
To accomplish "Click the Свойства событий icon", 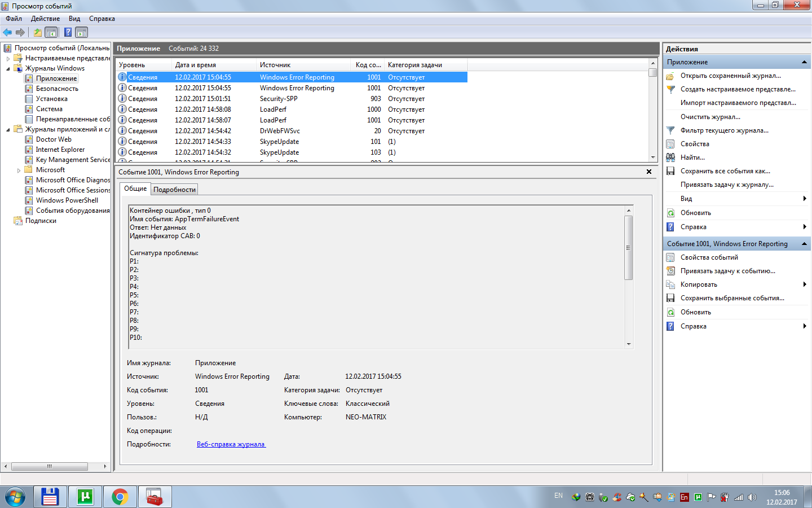I will coord(670,257).
